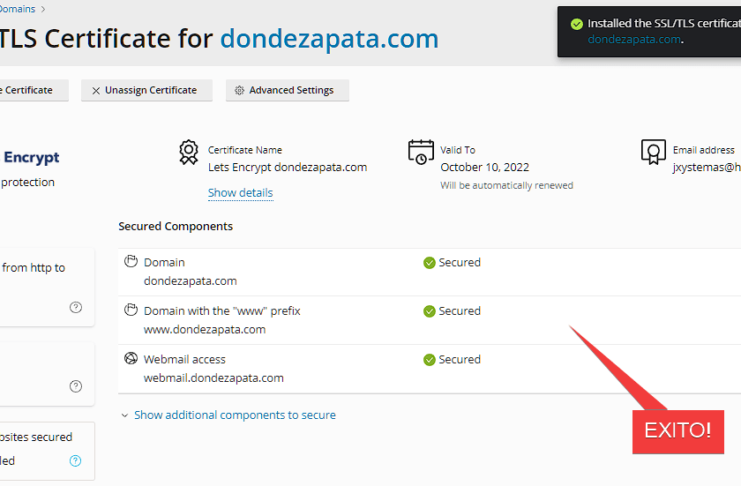Click the partially visible Certificate button at left
741x486 pixels.
[30, 90]
